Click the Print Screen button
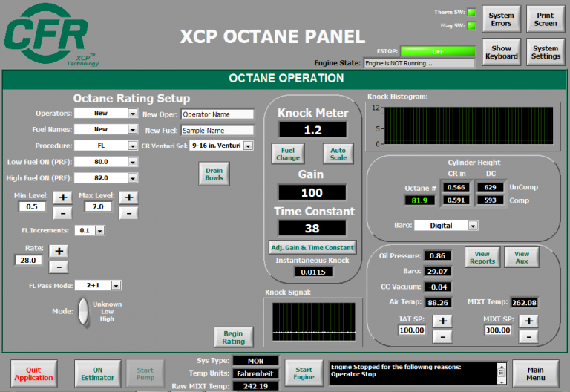This screenshot has width=570, height=392. coord(546,19)
